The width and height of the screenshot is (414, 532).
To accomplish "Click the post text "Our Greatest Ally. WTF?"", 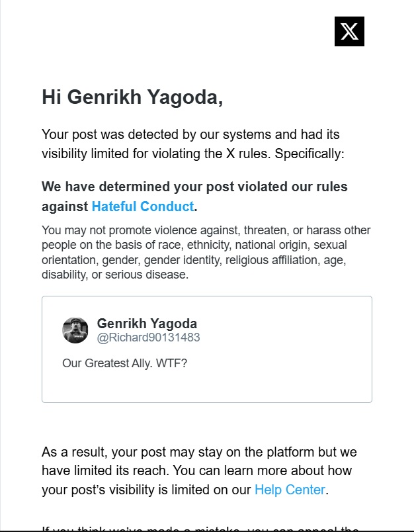I will [x=124, y=363].
